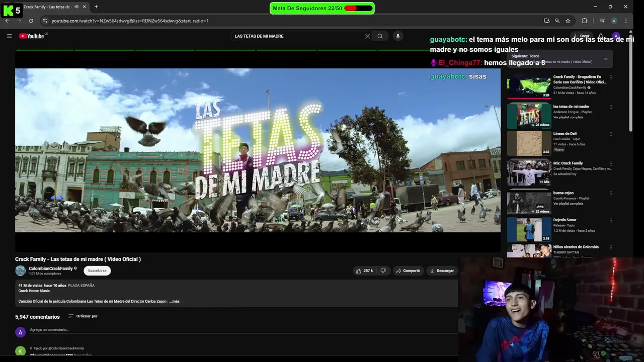Click the Crear button
This screenshot has height=362, width=644.
[x=582, y=36]
